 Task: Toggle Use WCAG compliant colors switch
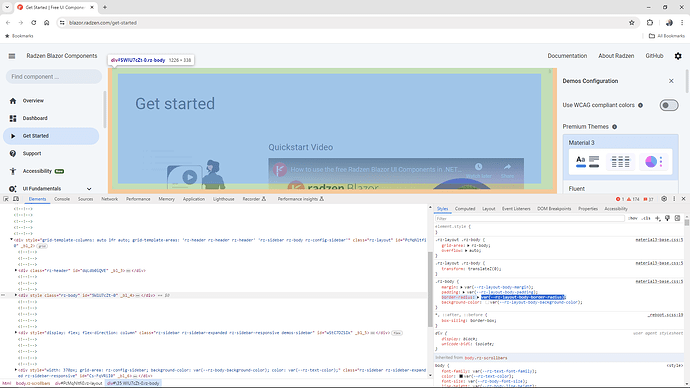[x=669, y=105]
